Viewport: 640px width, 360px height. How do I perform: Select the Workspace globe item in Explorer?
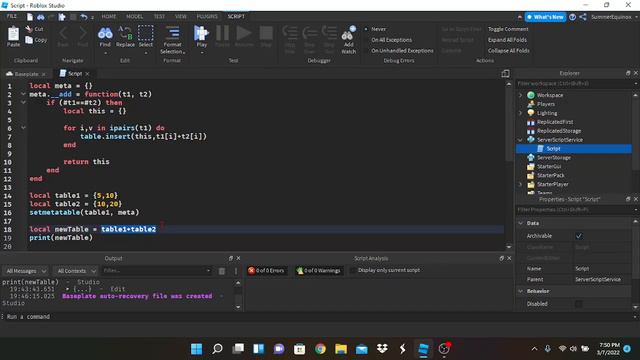click(549, 95)
